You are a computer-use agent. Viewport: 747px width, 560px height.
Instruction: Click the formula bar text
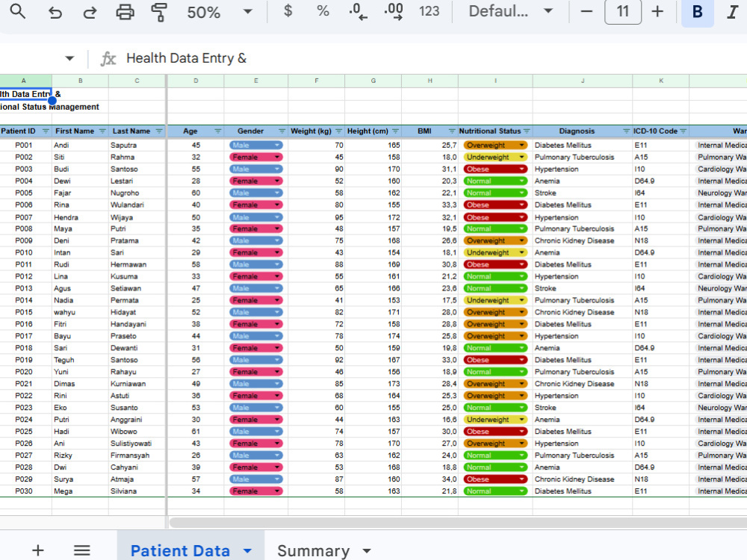tap(186, 58)
